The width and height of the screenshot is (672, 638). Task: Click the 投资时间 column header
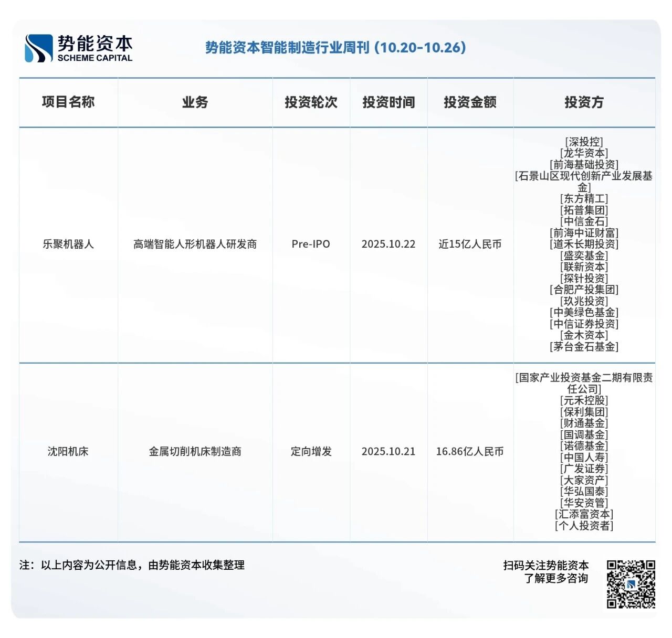coord(388,102)
